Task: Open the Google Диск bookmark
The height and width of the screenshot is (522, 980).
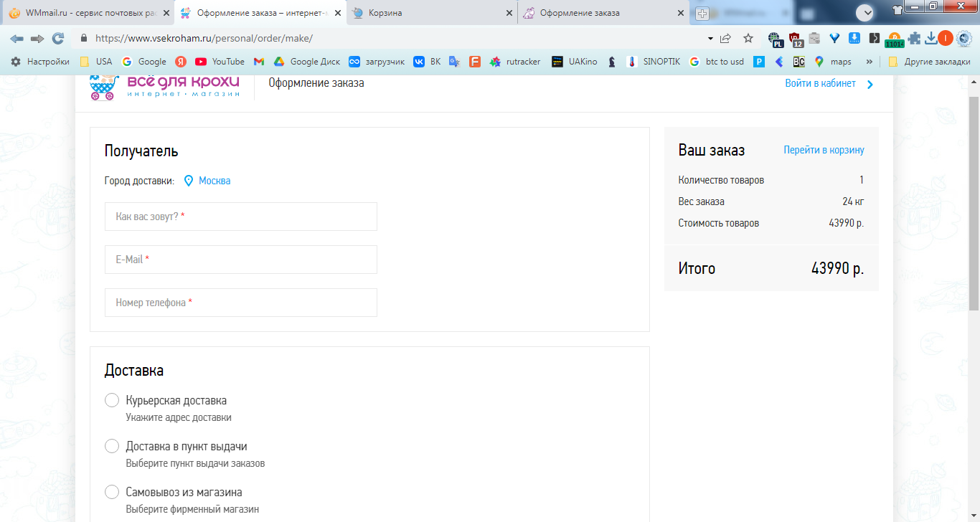Action: (x=306, y=62)
